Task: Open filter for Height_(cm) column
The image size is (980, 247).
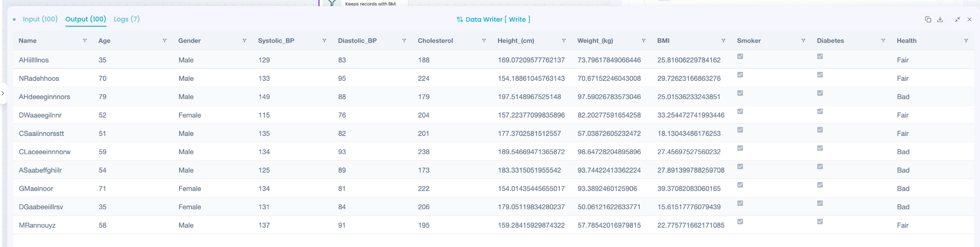Action: click(564, 41)
